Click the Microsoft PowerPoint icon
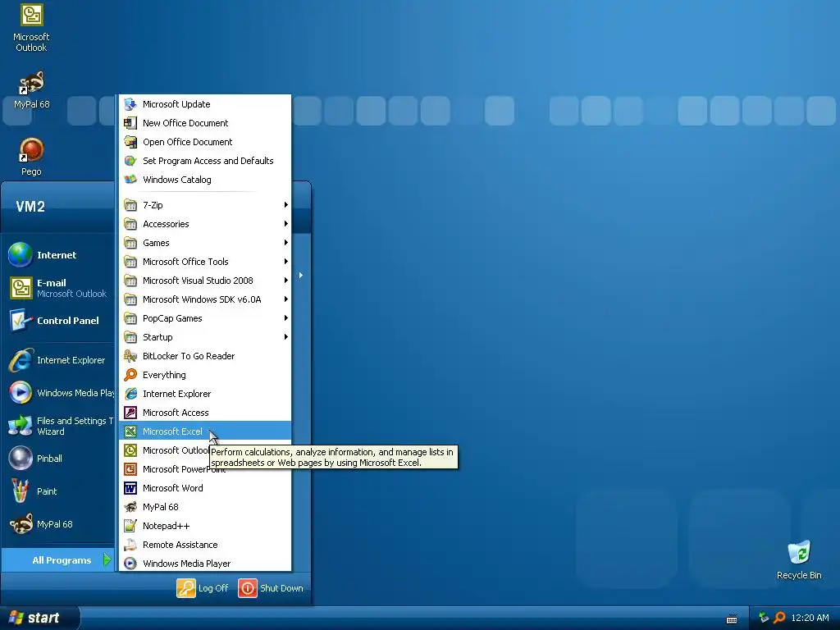840x630 pixels. (130, 469)
